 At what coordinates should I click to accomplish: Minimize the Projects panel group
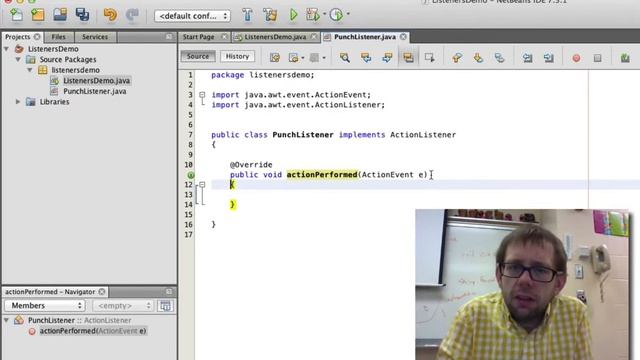click(x=169, y=37)
